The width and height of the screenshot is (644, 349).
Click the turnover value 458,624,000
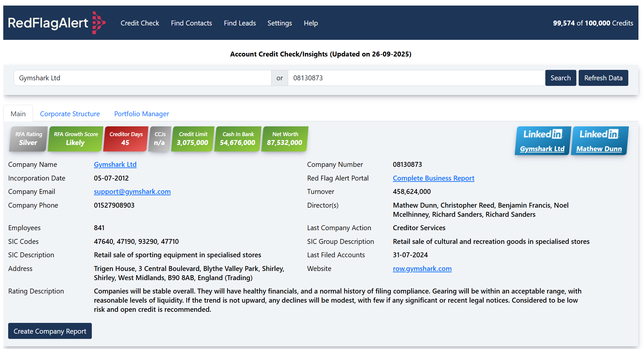click(412, 192)
